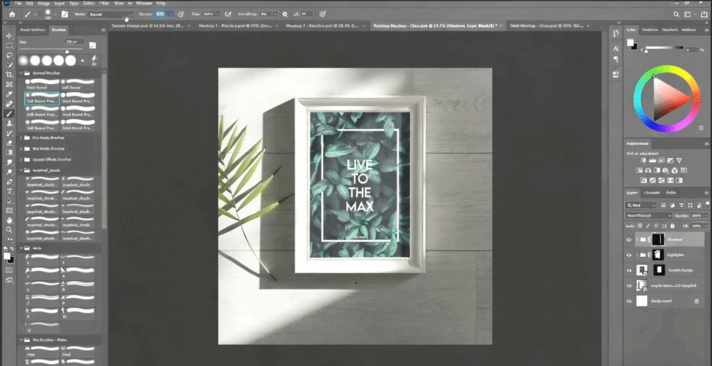The width and height of the screenshot is (712, 366).
Task: Select the Move tool
Action: [9, 35]
